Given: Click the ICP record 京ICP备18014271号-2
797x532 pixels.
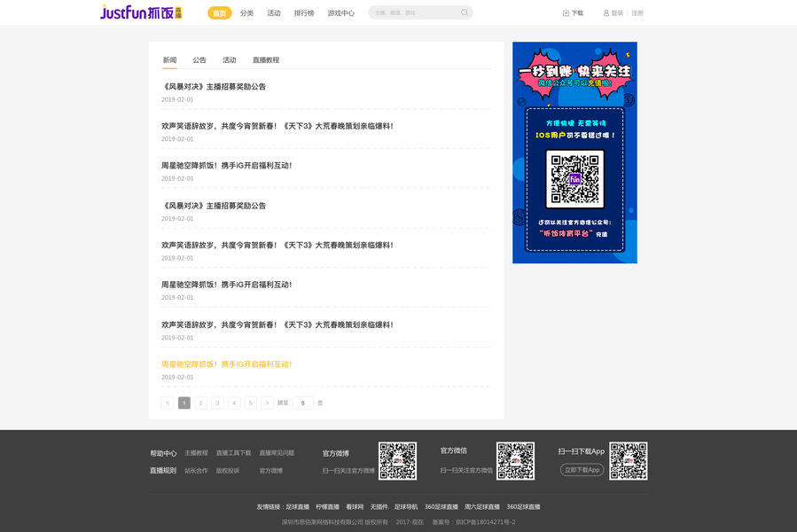Looking at the screenshot, I should [x=486, y=522].
